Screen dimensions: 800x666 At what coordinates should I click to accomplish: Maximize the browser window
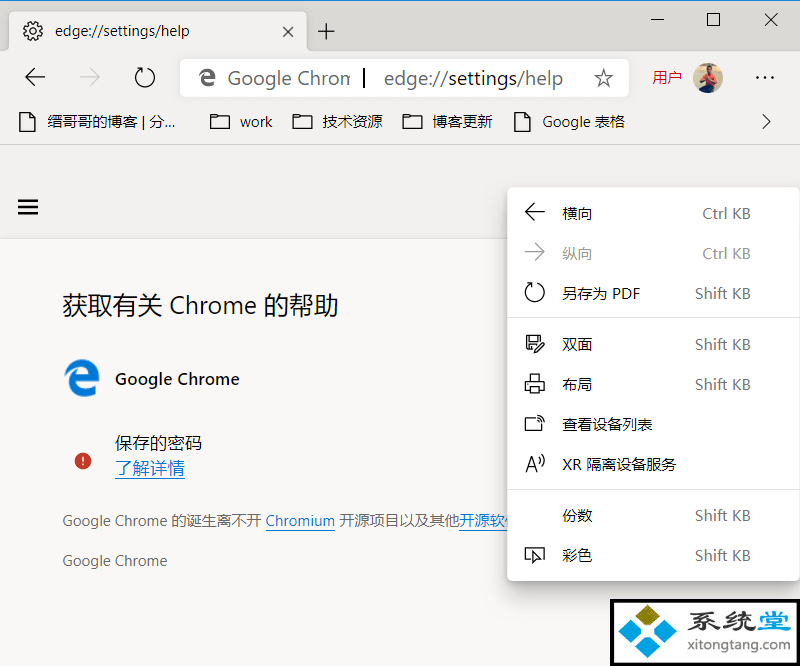coord(713,20)
